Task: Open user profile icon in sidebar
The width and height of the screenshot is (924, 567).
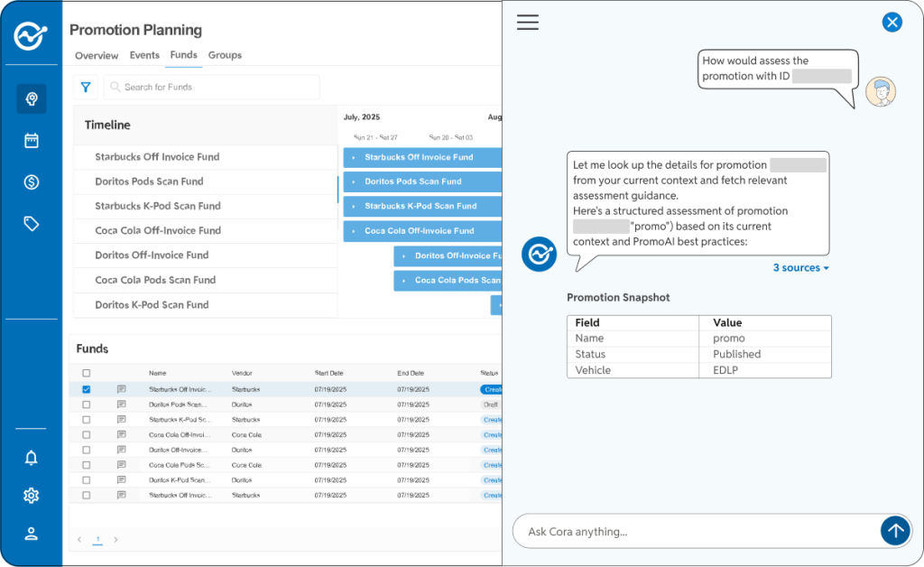Action: point(32,534)
